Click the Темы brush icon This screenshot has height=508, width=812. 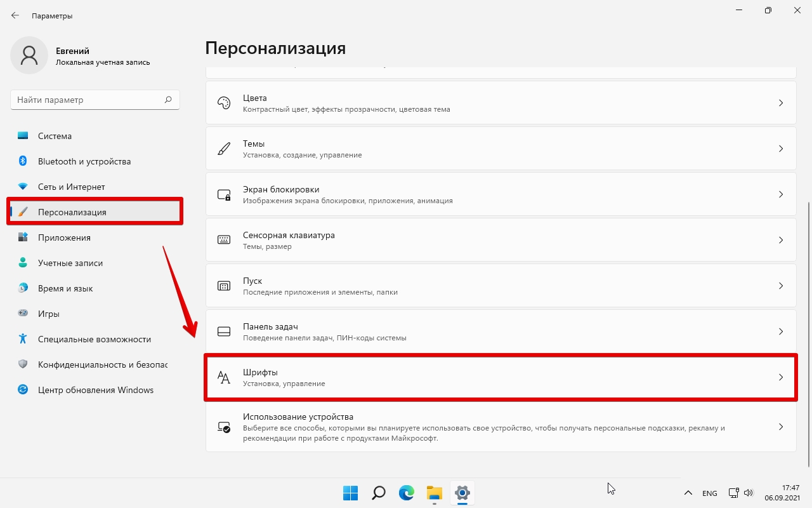[224, 149]
